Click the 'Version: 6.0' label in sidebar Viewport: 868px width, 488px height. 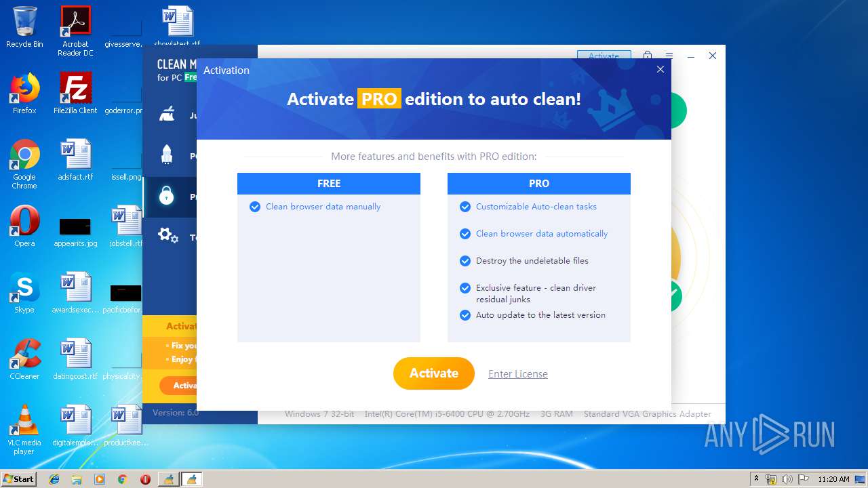pos(176,413)
